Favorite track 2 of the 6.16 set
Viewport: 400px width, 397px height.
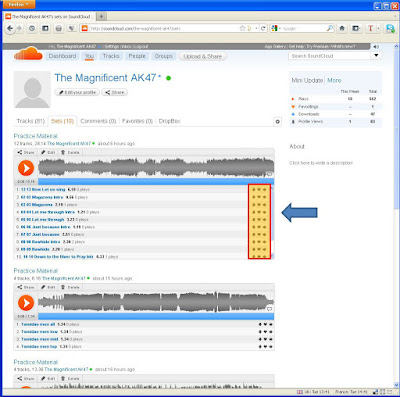click(x=265, y=332)
